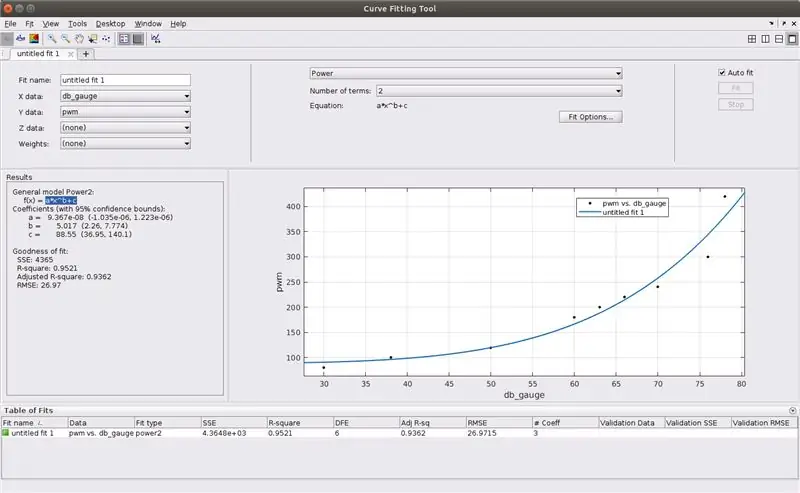Toggle the grid toolbar button

point(138,39)
